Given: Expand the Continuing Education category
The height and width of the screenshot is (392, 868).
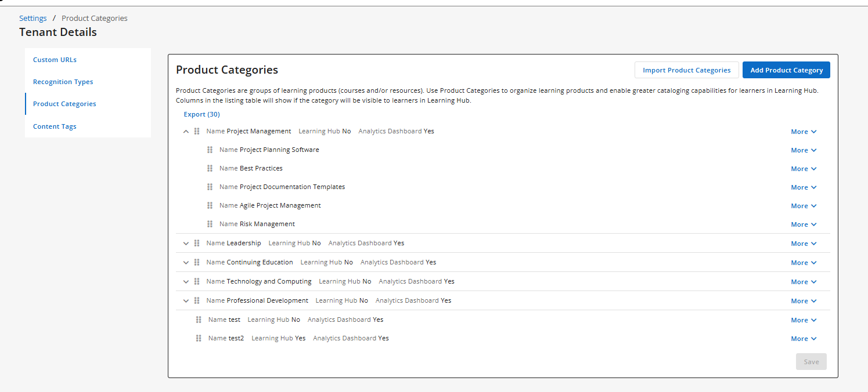Looking at the screenshot, I should [x=186, y=263].
